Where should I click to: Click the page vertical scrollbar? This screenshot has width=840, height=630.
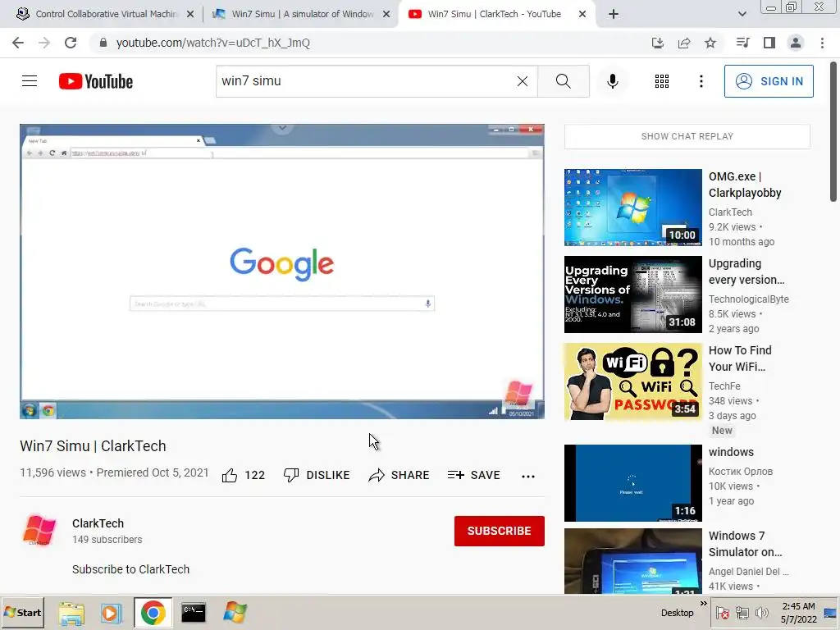coord(833,131)
